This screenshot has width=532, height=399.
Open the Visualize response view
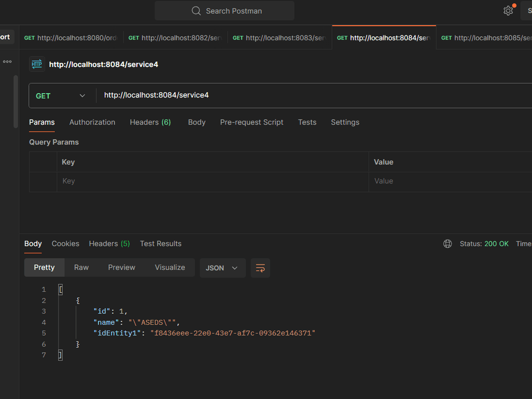(x=170, y=267)
